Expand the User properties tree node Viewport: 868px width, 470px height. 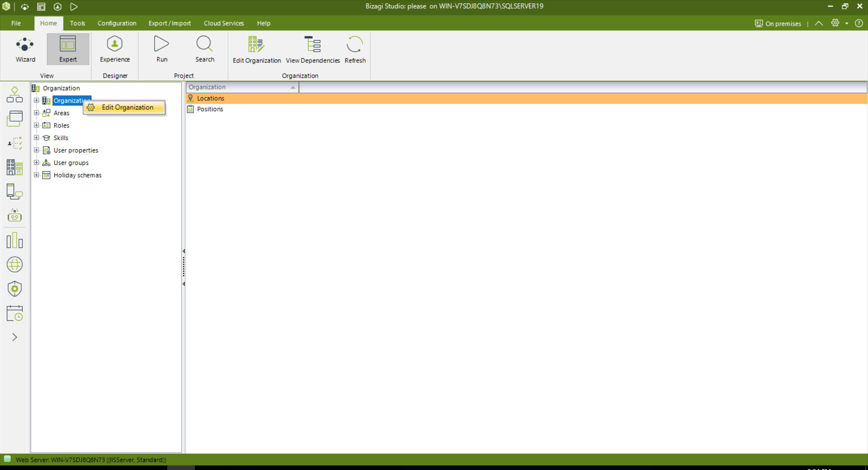[37, 150]
